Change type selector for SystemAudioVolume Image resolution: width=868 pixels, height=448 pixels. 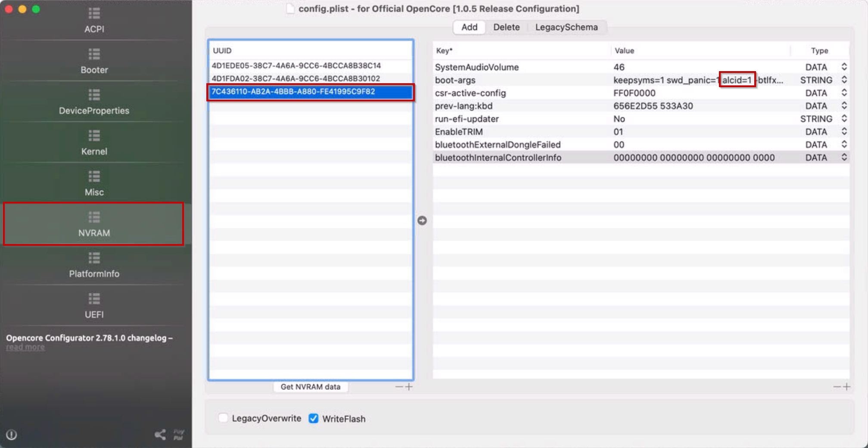point(844,67)
